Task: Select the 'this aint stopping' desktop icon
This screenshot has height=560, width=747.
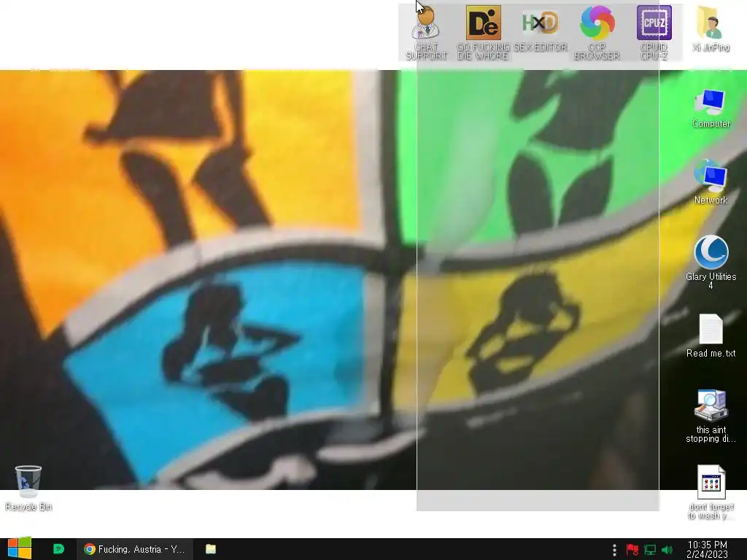Action: pos(711,416)
